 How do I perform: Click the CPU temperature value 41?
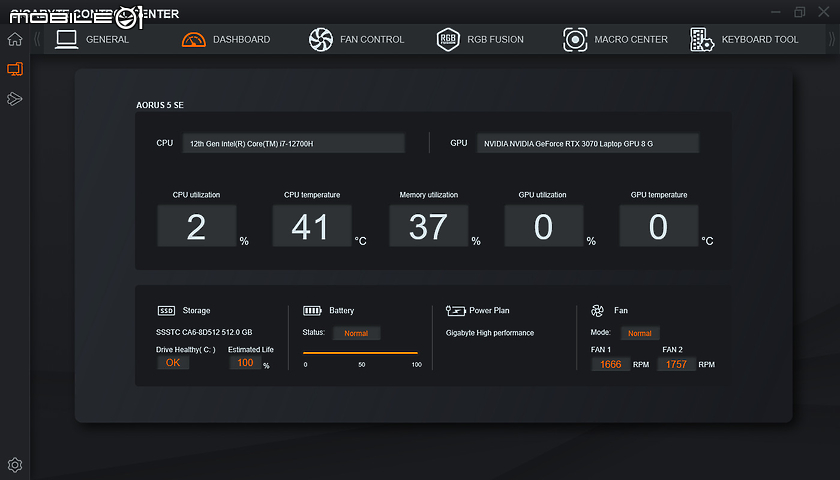click(x=312, y=226)
